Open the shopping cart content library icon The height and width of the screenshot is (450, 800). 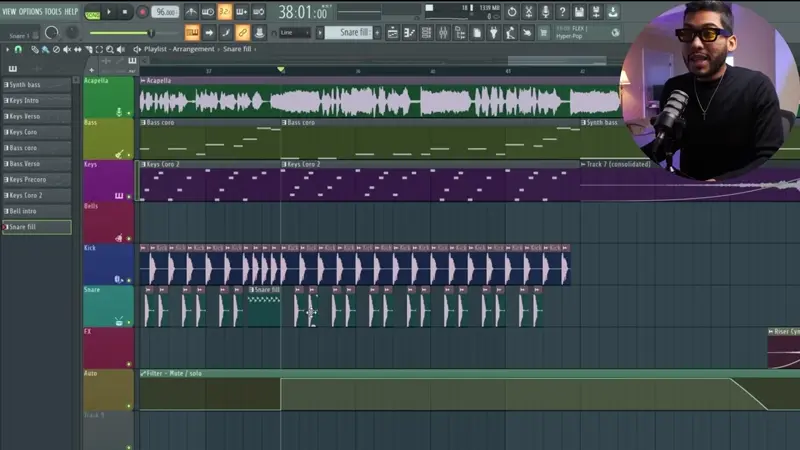(544, 33)
